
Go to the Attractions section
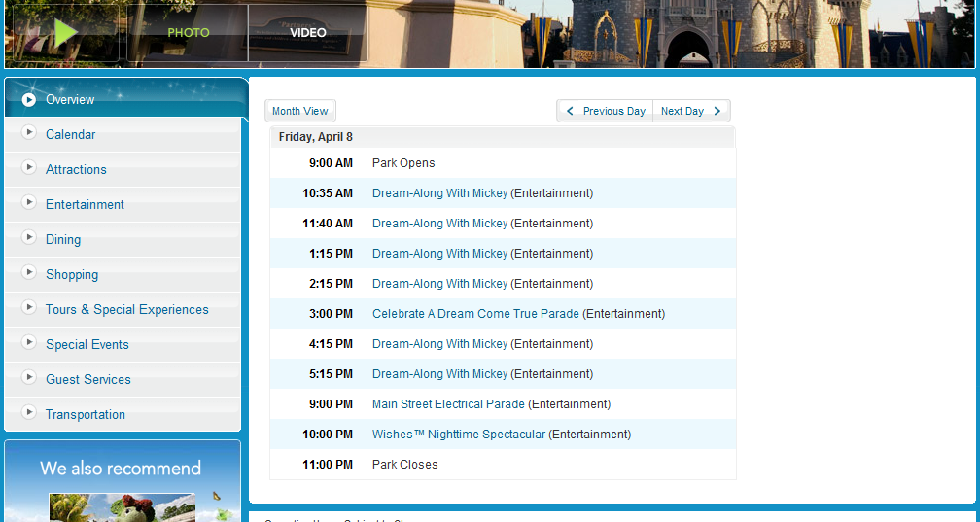[76, 169]
